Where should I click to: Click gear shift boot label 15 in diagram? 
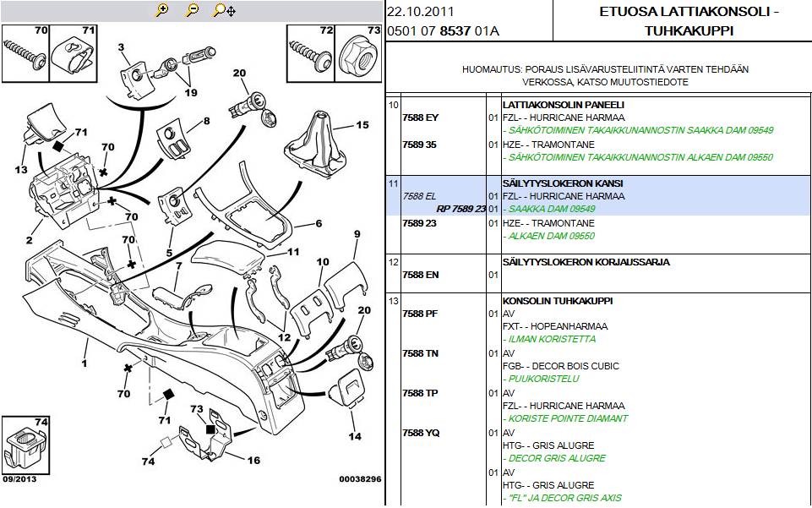tap(362, 125)
